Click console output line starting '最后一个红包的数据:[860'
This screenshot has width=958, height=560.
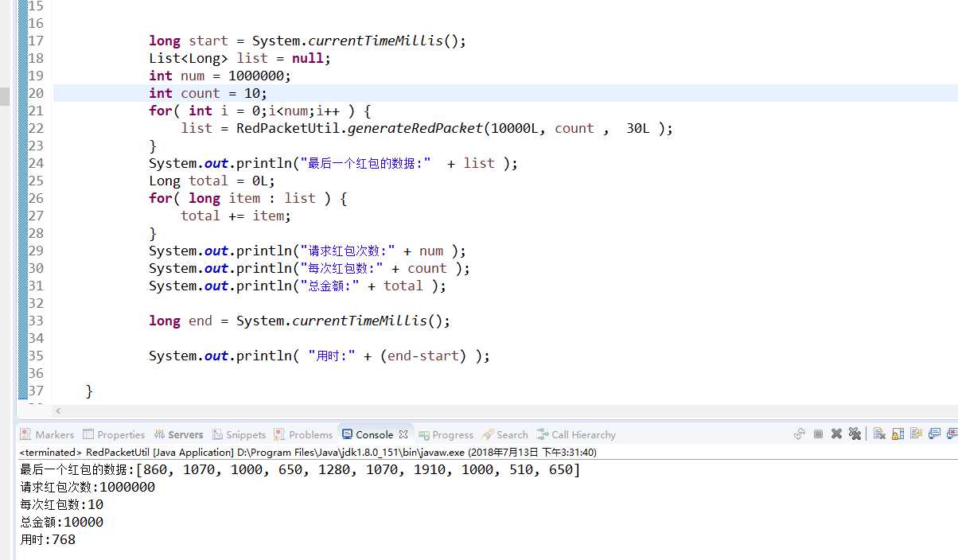pyautogui.click(x=301, y=469)
